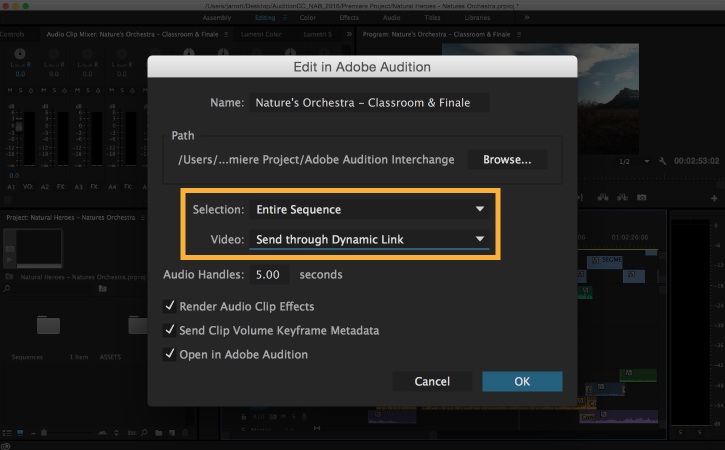
Task: Click Project panel thumbnail zoom slider
Action: (x=44, y=433)
